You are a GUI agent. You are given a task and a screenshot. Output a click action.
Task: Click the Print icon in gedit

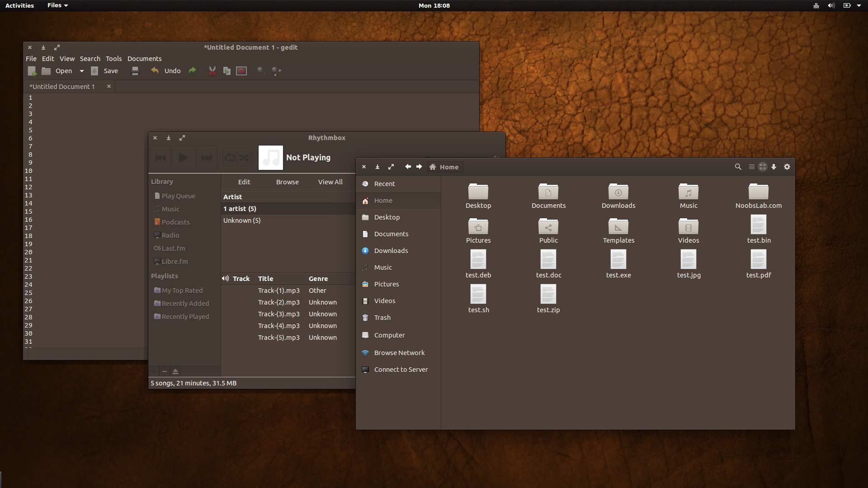(x=135, y=71)
